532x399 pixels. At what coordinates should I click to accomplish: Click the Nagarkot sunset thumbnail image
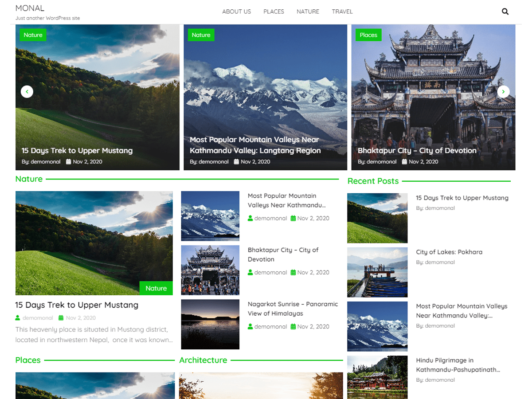point(210,324)
